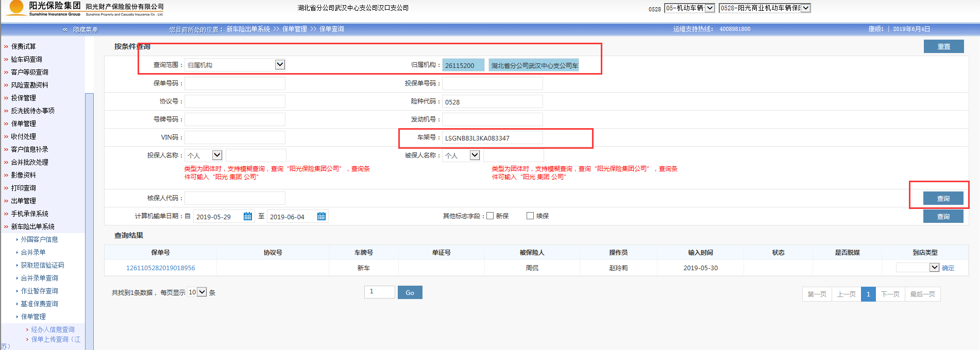Select 收付处理 in the sidebar
This screenshot has height=350, width=980.
click(x=24, y=136)
